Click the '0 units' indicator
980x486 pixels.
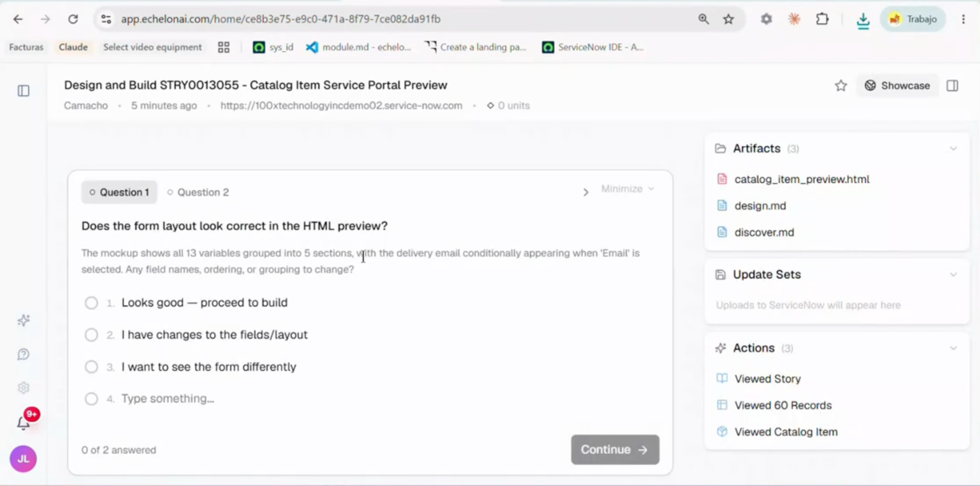(x=508, y=105)
